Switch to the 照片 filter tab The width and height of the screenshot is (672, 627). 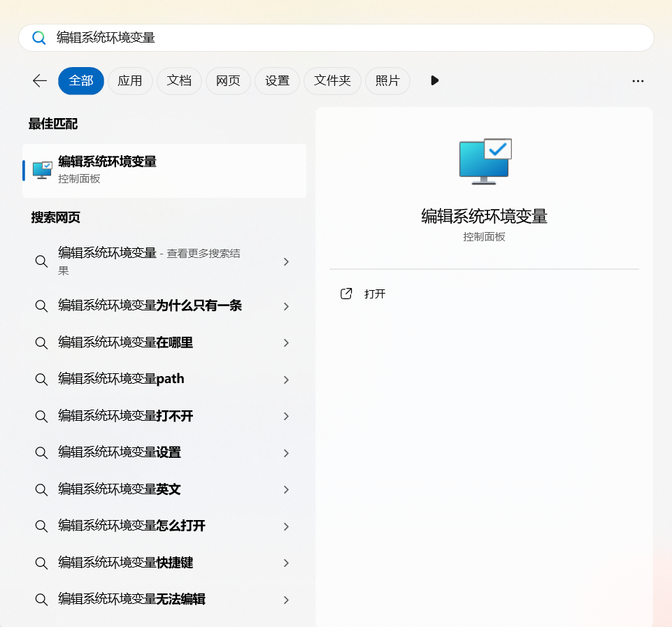coord(388,80)
